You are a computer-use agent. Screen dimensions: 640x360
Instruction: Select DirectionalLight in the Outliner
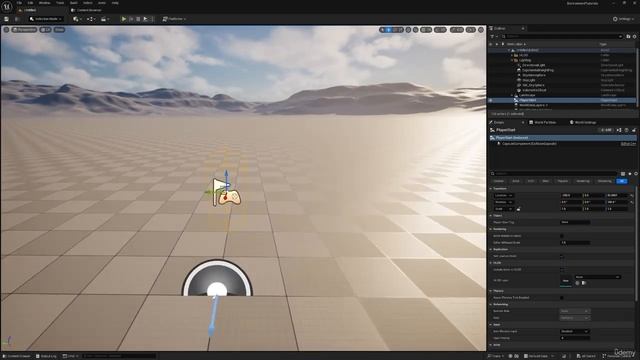(533, 65)
